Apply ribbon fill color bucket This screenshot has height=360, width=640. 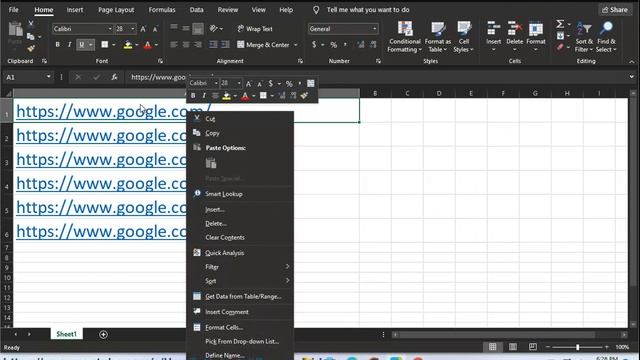pyautogui.click(x=128, y=45)
